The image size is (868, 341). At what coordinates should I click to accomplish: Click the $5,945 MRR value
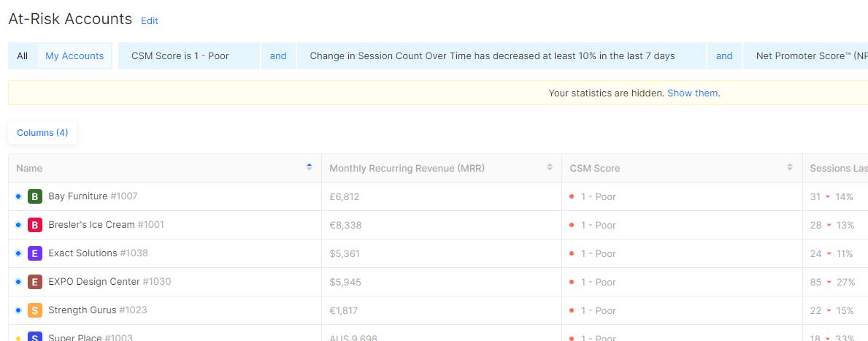[345, 283]
